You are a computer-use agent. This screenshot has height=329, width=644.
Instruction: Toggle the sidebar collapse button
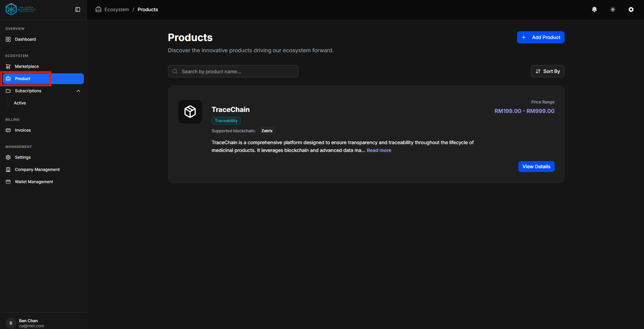tap(77, 9)
